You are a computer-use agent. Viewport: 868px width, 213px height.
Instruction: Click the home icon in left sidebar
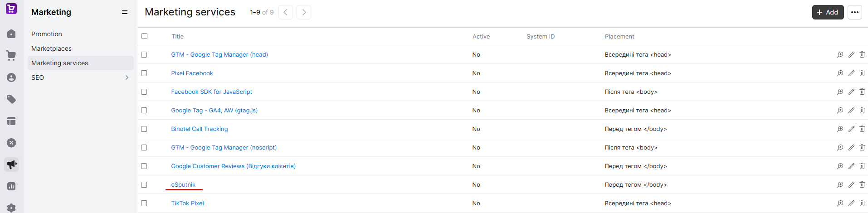[11, 34]
